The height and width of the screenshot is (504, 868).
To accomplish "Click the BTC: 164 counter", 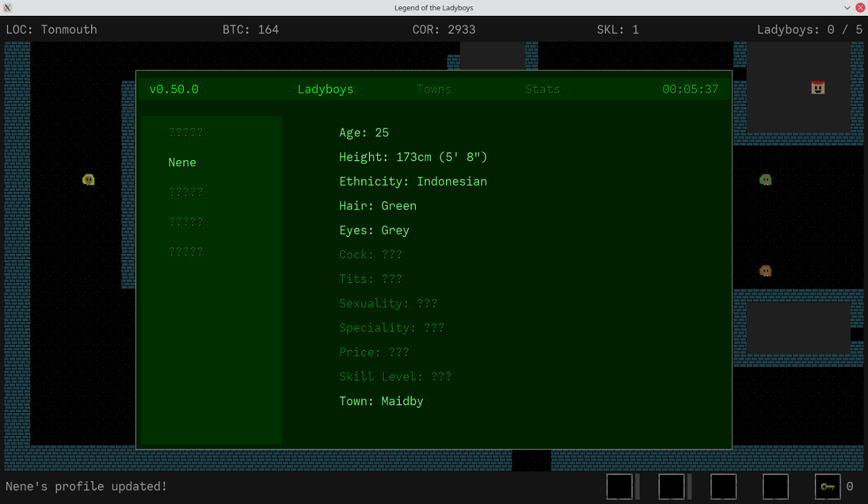I will point(250,30).
